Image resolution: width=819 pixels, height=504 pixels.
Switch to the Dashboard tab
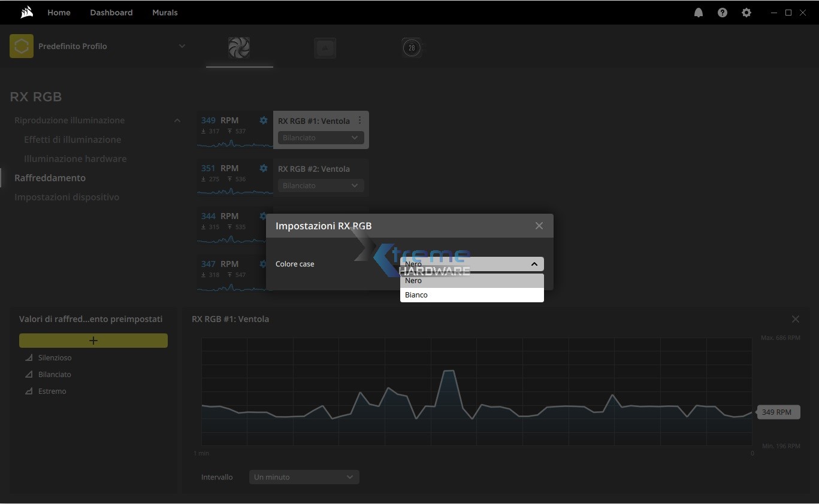(111, 13)
